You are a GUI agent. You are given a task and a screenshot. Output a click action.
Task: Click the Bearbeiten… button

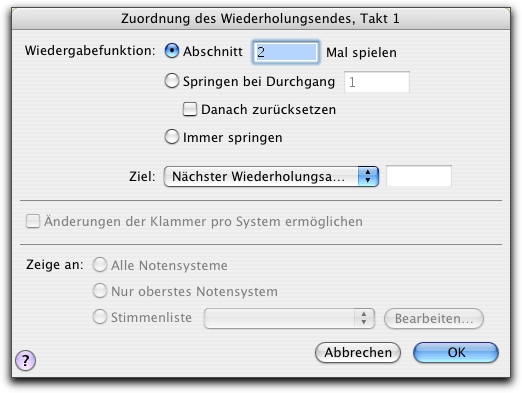click(434, 319)
